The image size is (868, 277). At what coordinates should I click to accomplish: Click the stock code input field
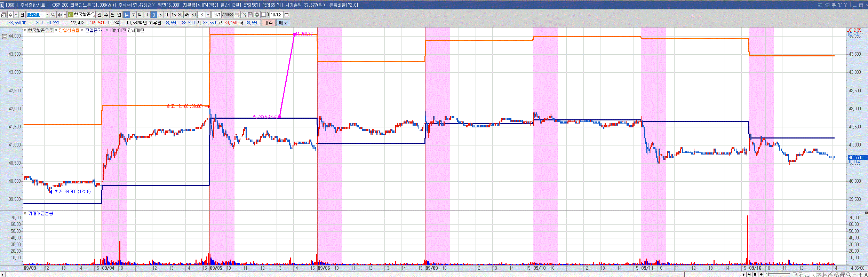tap(36, 15)
